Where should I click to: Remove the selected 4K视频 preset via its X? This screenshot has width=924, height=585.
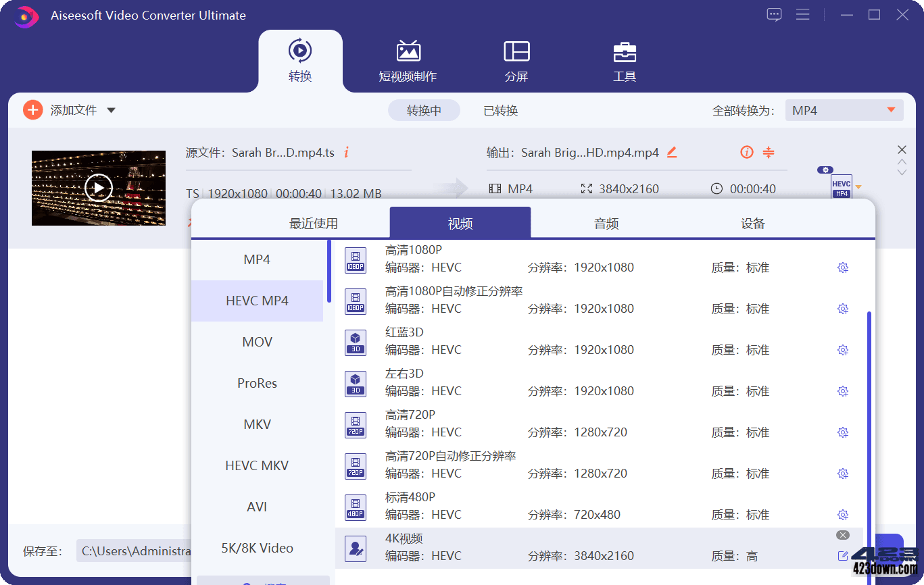point(842,534)
